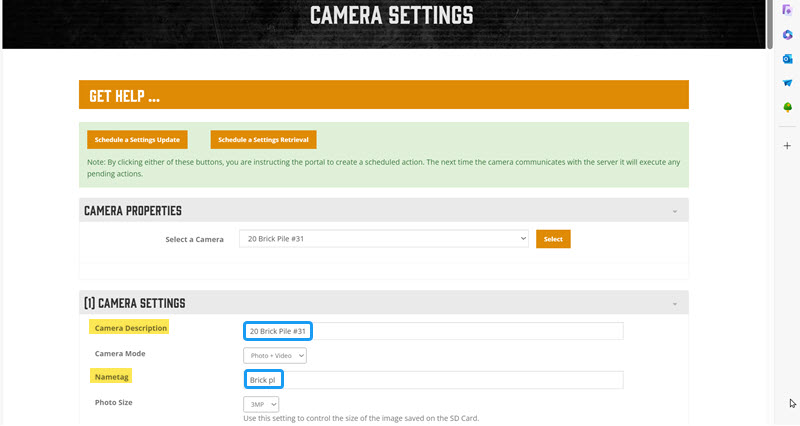Click the Camera Description label
800x426 pixels.
[x=131, y=328]
